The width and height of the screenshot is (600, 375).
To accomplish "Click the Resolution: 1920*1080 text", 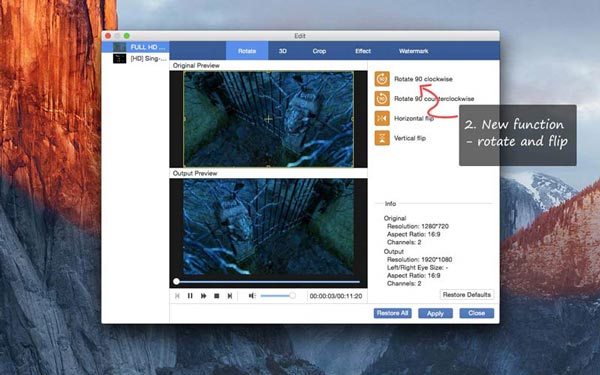I will tap(419, 259).
